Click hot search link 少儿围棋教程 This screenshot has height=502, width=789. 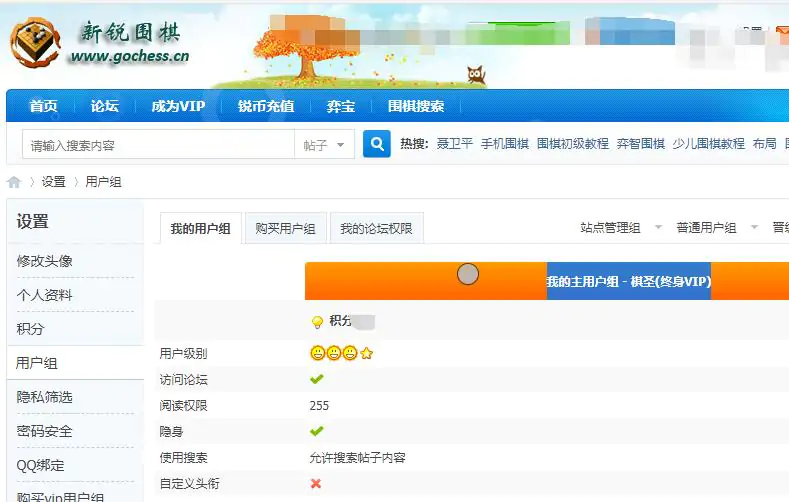708,144
